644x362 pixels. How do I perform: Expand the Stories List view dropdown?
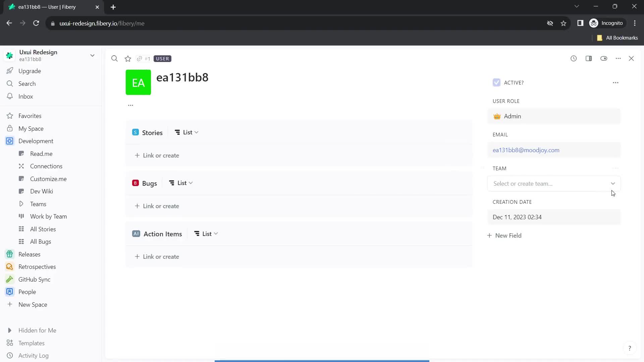(x=196, y=132)
